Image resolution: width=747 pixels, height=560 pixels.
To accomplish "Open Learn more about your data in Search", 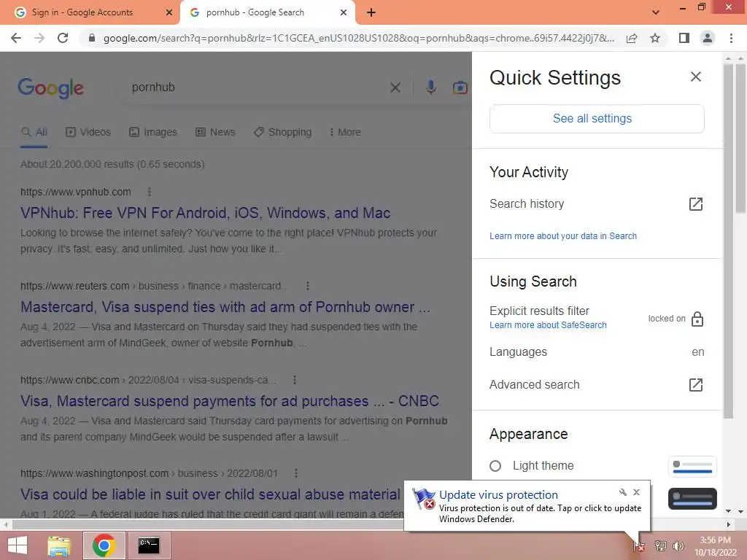I will click(563, 236).
